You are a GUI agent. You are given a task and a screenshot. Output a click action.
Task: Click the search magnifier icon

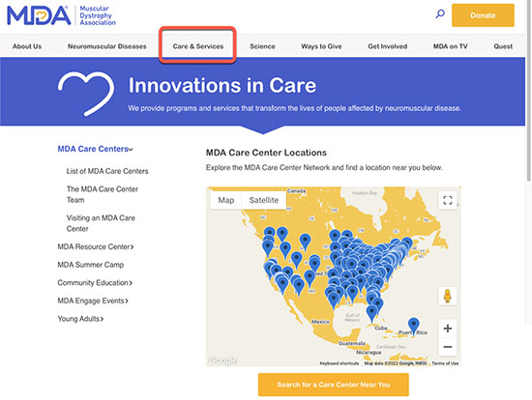(x=440, y=14)
